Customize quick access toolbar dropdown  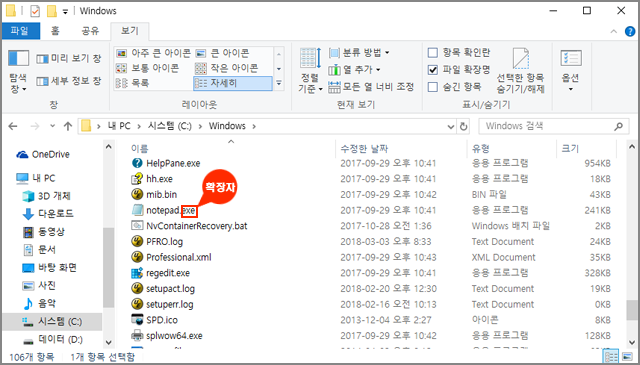tap(65, 12)
